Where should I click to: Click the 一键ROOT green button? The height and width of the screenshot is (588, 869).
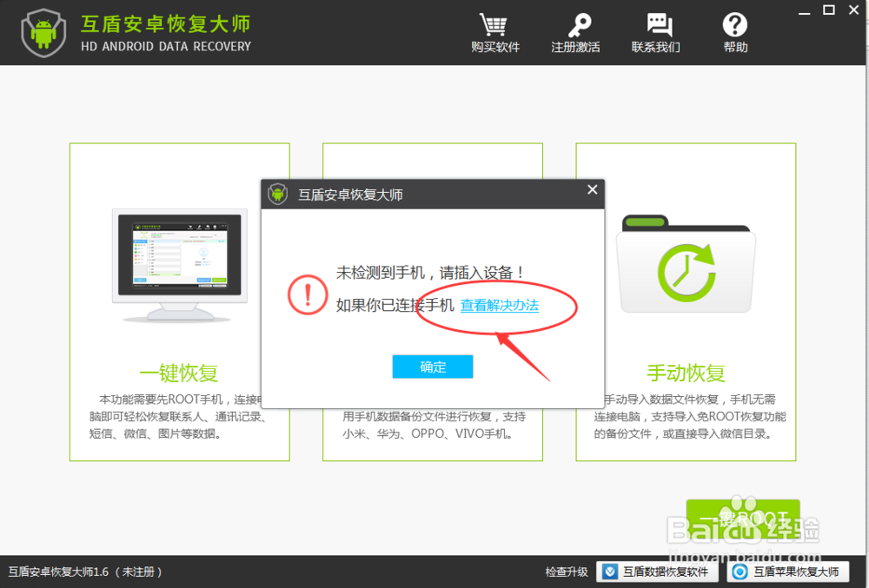click(743, 519)
